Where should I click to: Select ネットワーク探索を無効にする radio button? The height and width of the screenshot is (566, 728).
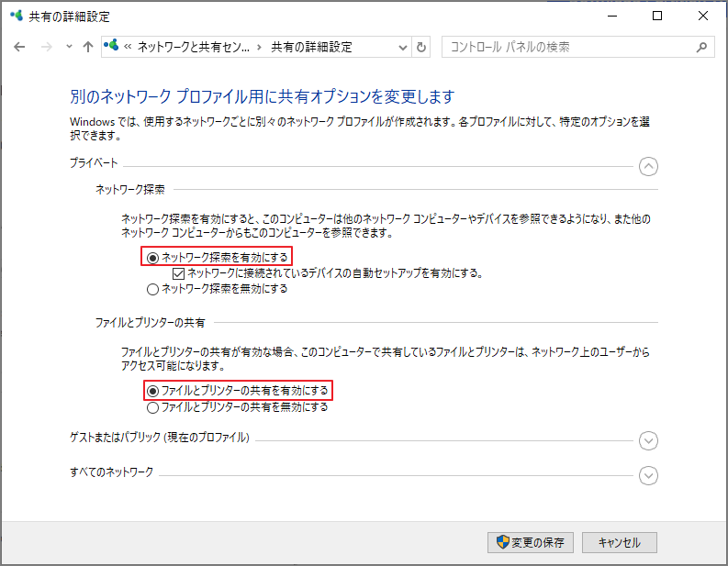point(152,290)
